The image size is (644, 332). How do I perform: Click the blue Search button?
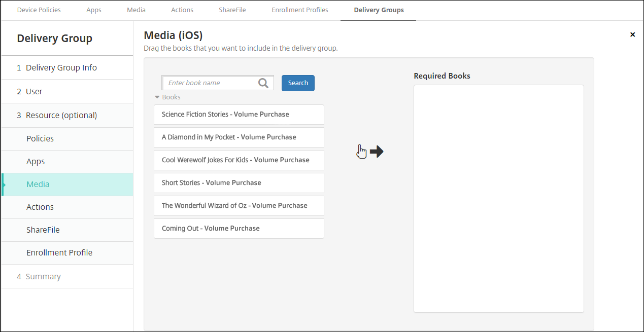(298, 83)
